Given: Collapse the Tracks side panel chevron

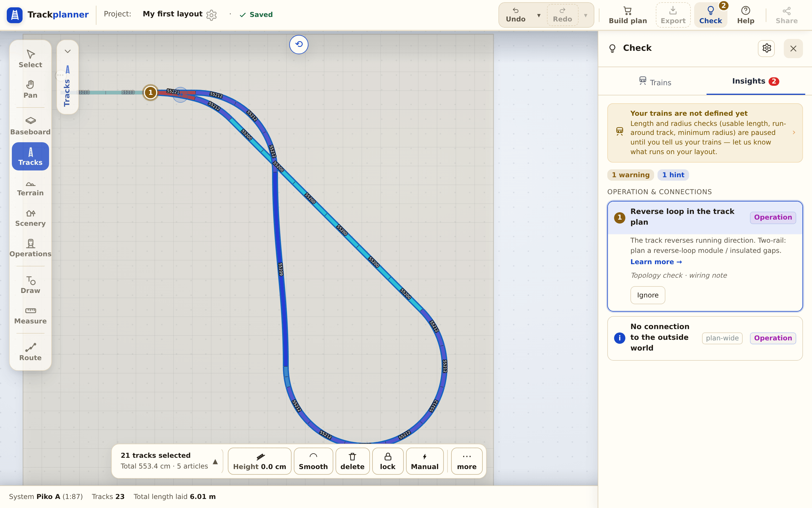Looking at the screenshot, I should (x=67, y=51).
